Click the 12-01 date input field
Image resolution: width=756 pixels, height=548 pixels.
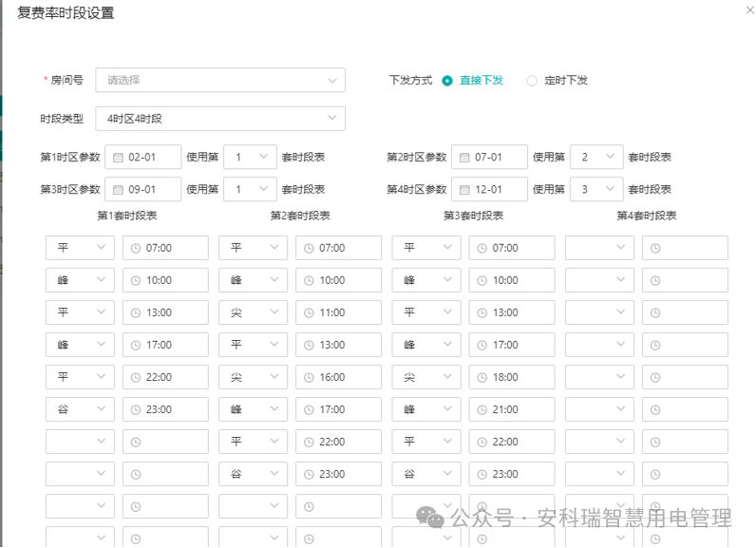489,189
